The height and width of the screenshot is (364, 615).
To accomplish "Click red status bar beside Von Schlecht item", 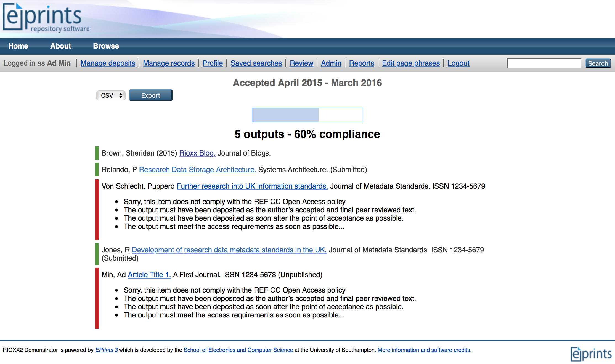I will click(x=97, y=210).
